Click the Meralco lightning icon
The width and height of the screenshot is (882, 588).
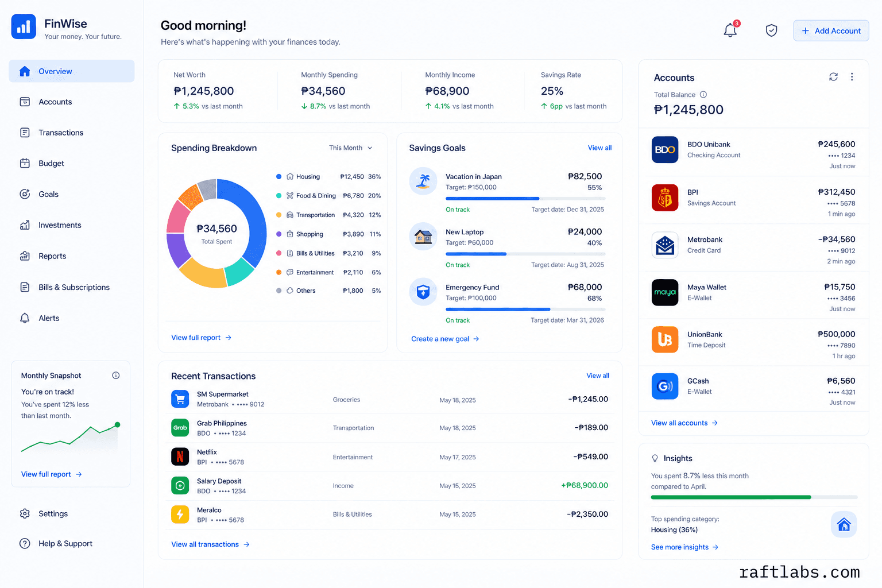tap(180, 514)
